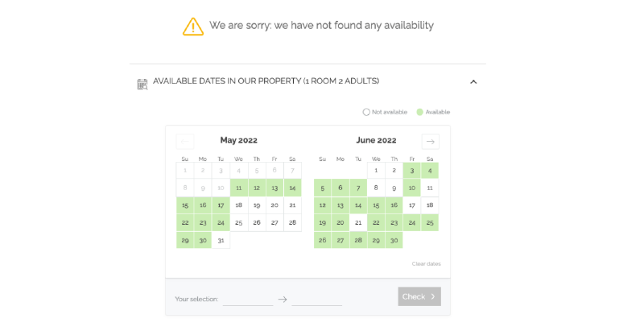Image resolution: width=644 pixels, height=331 pixels.
Task: Click the Not available legend circle
Action: point(366,112)
